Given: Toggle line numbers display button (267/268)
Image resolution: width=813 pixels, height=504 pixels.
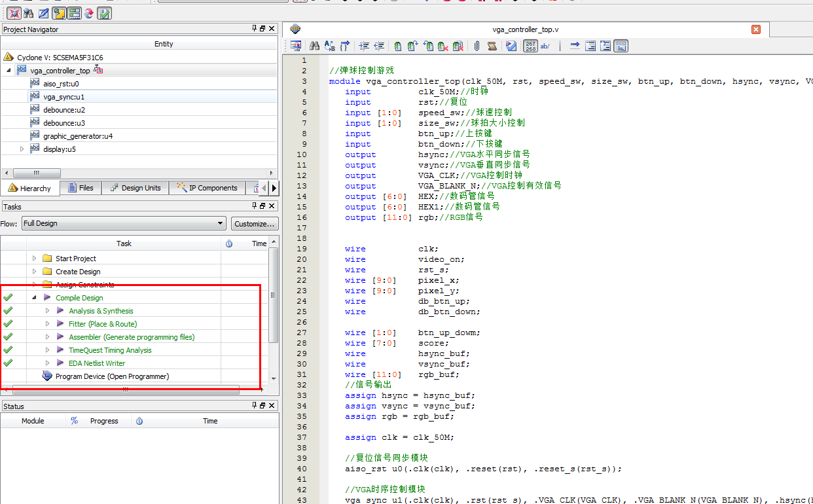Looking at the screenshot, I should [530, 46].
